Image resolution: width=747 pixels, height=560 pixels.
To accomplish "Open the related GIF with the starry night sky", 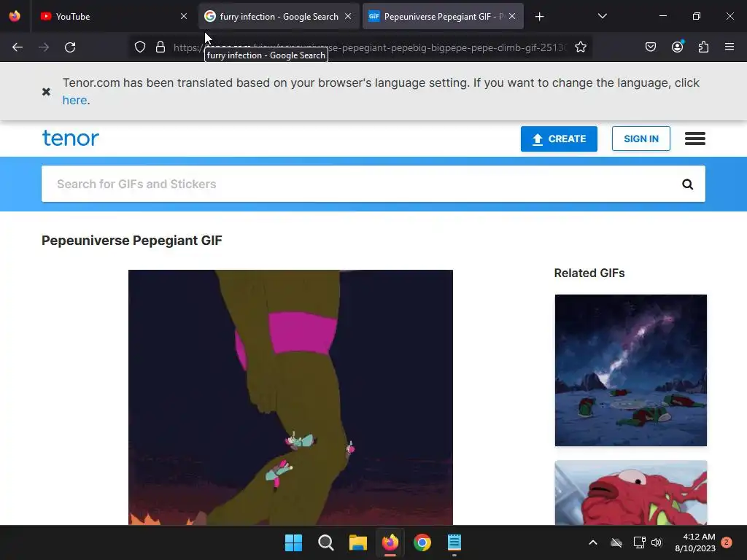I will pyautogui.click(x=631, y=370).
